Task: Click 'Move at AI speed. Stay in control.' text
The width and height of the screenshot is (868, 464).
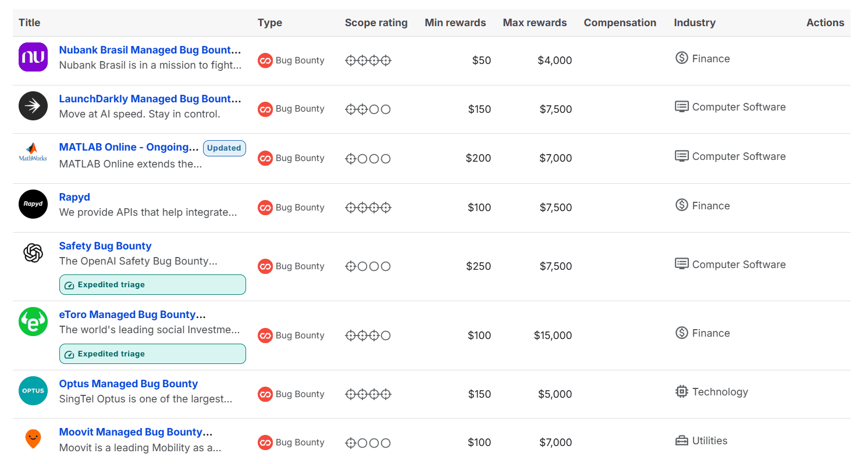Action: (140, 114)
